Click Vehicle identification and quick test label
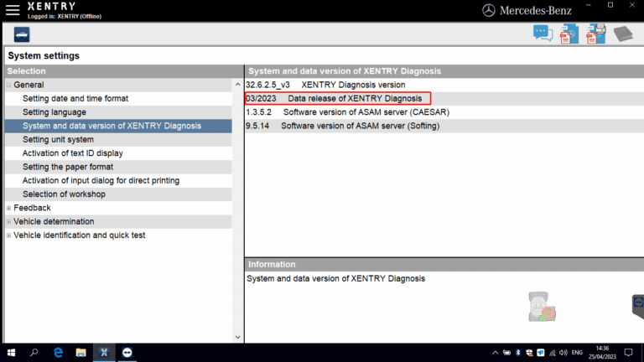The image size is (644, 362). pyautogui.click(x=80, y=235)
